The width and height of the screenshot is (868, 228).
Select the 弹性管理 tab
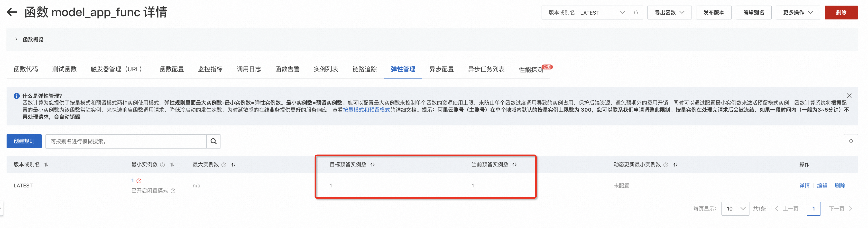[403, 69]
